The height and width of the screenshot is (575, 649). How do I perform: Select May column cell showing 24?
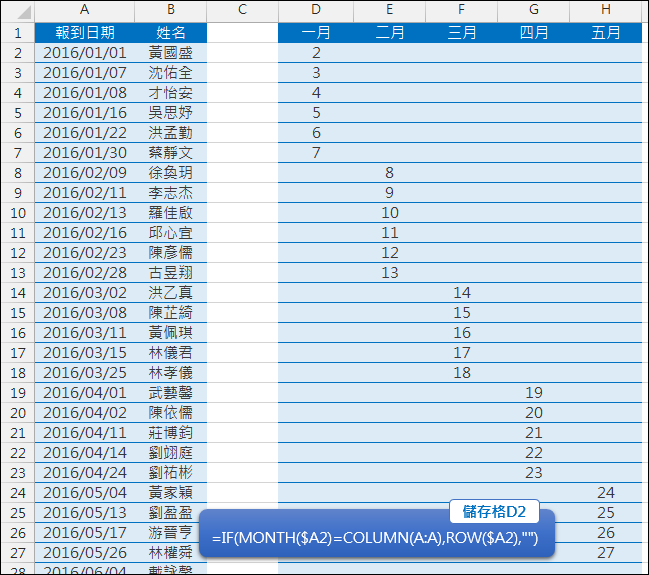[x=606, y=493]
